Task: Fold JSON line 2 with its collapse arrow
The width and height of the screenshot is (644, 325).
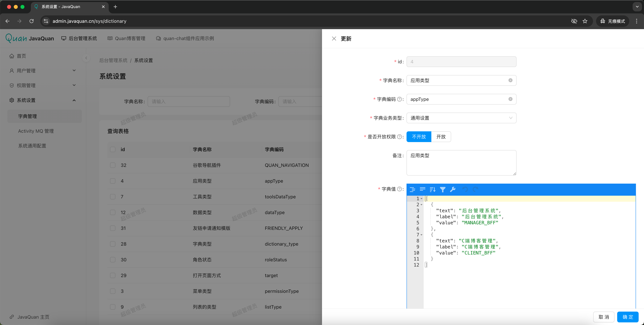Action: tap(421, 205)
